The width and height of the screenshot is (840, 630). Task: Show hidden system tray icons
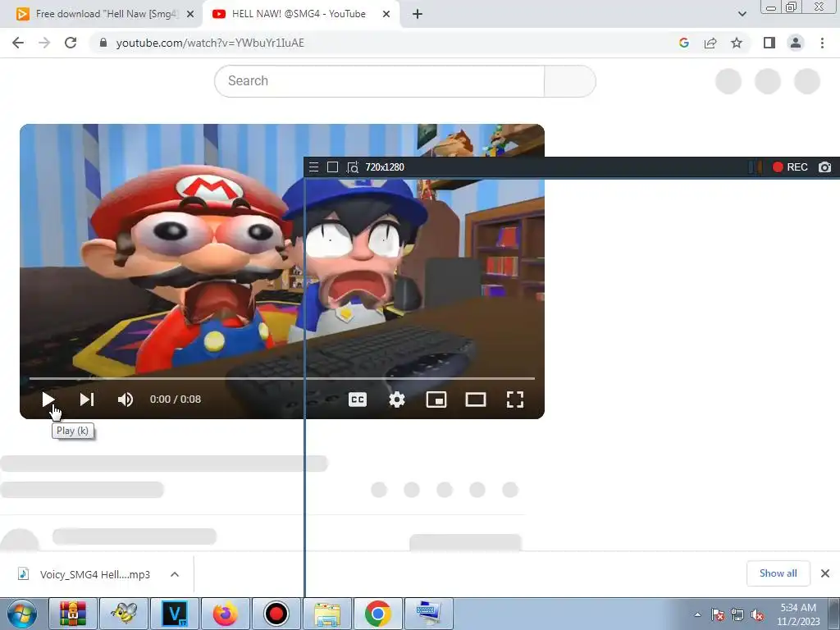[x=697, y=614]
